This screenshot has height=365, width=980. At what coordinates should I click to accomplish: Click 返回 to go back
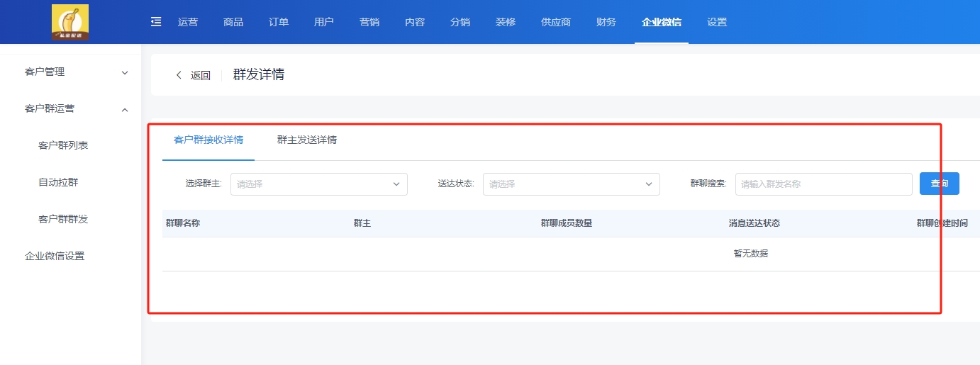[200, 75]
